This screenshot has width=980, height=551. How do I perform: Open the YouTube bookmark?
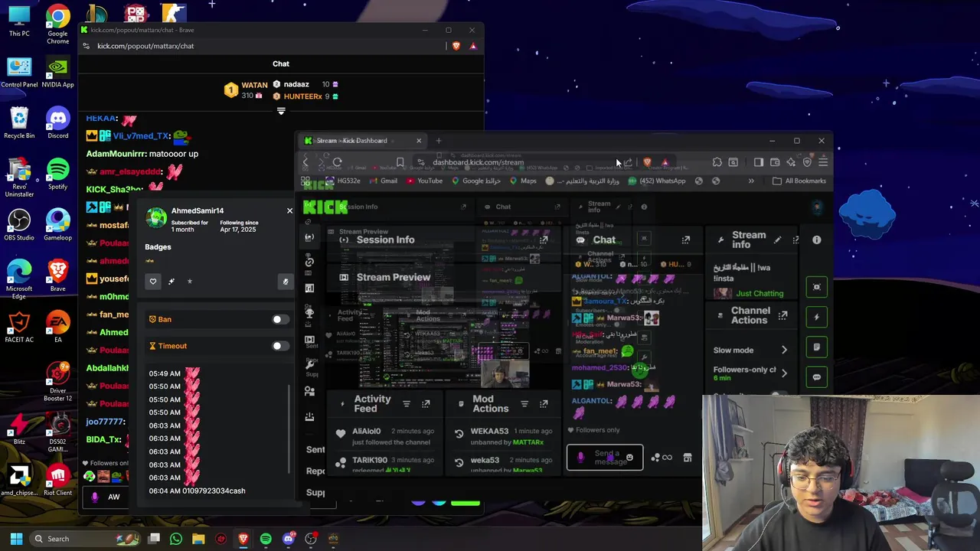coord(425,181)
